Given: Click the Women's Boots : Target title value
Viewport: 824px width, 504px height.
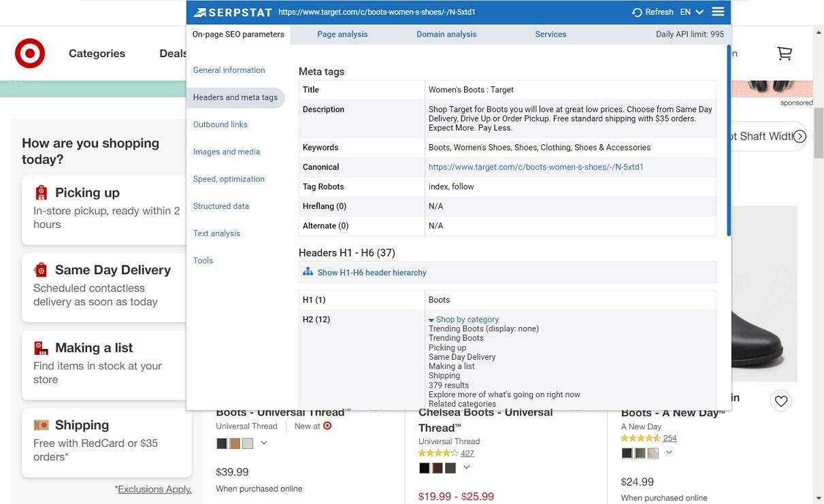Looking at the screenshot, I should (471, 90).
